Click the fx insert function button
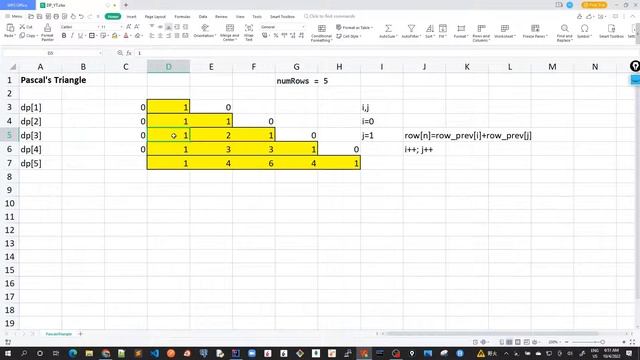640x360 pixels. [129, 53]
